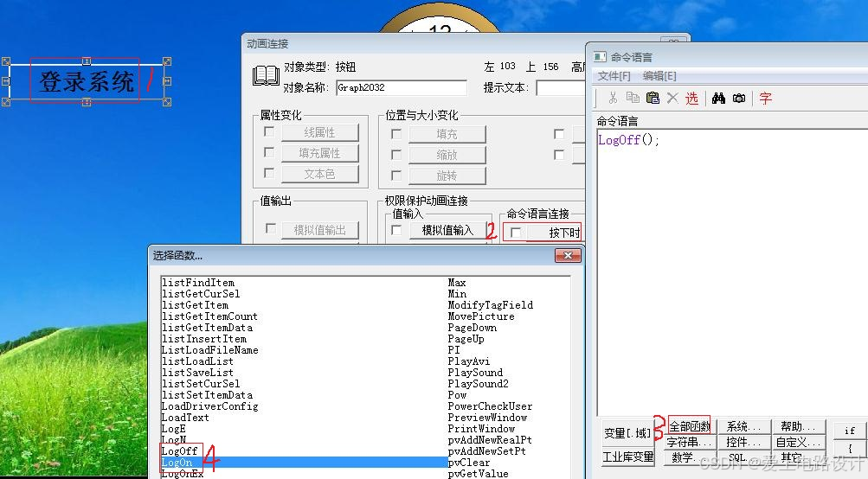
Task: Tick the 模拟值输出 checkbox
Action: [x=271, y=228]
